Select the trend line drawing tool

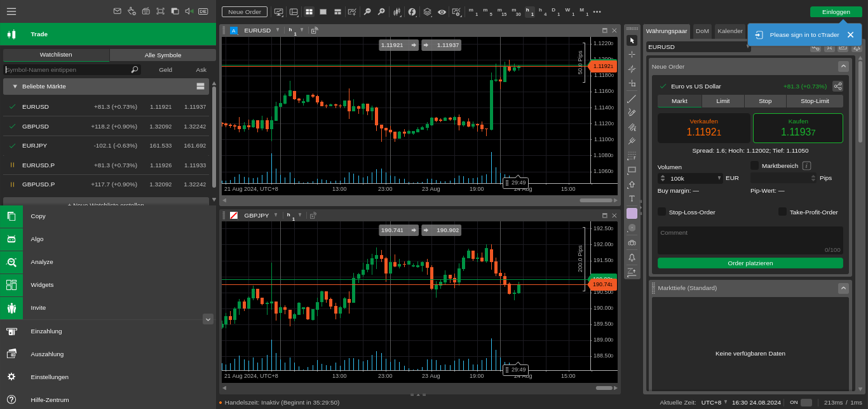[632, 99]
